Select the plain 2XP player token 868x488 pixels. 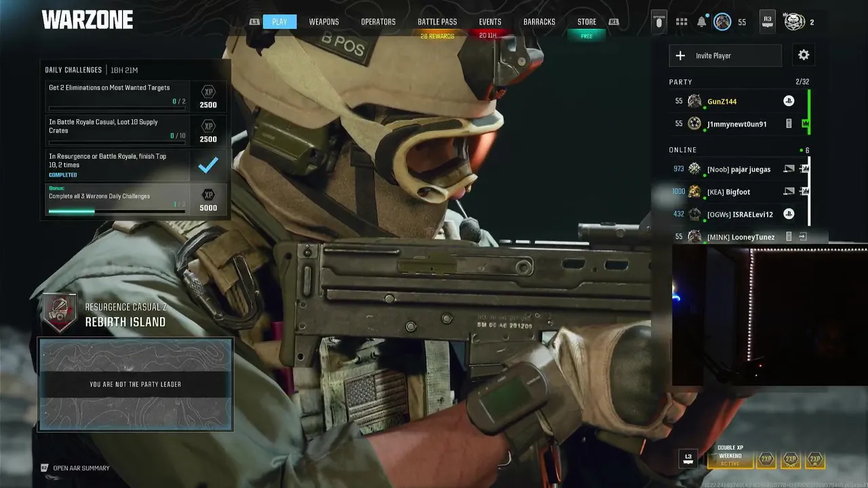click(766, 460)
